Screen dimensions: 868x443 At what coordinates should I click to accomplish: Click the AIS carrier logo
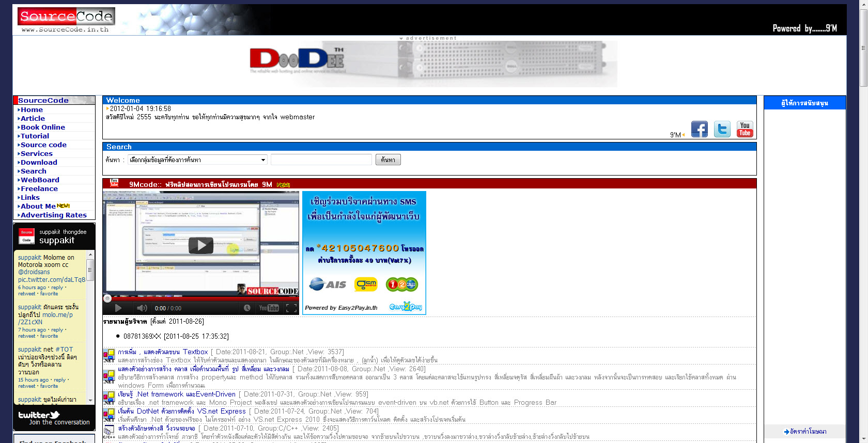click(328, 284)
